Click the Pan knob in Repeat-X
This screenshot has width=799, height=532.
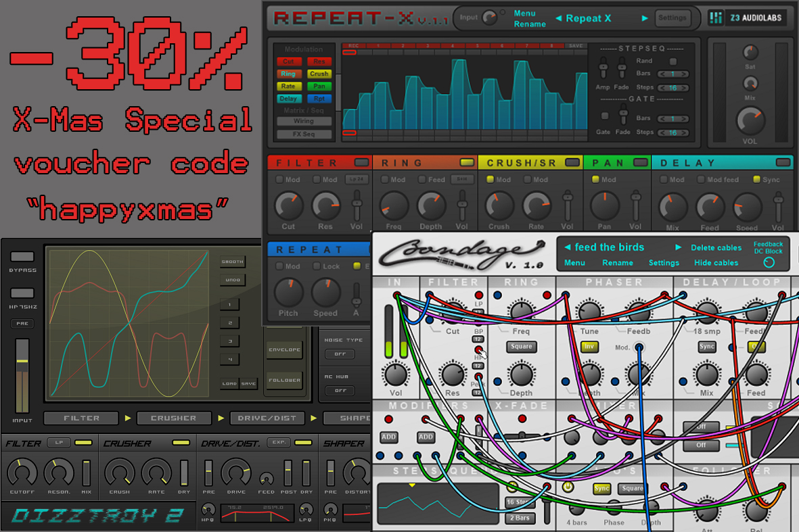(604, 205)
